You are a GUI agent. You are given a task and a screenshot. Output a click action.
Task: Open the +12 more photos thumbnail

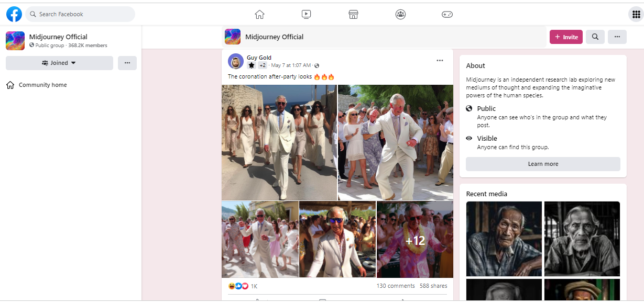[x=415, y=240]
